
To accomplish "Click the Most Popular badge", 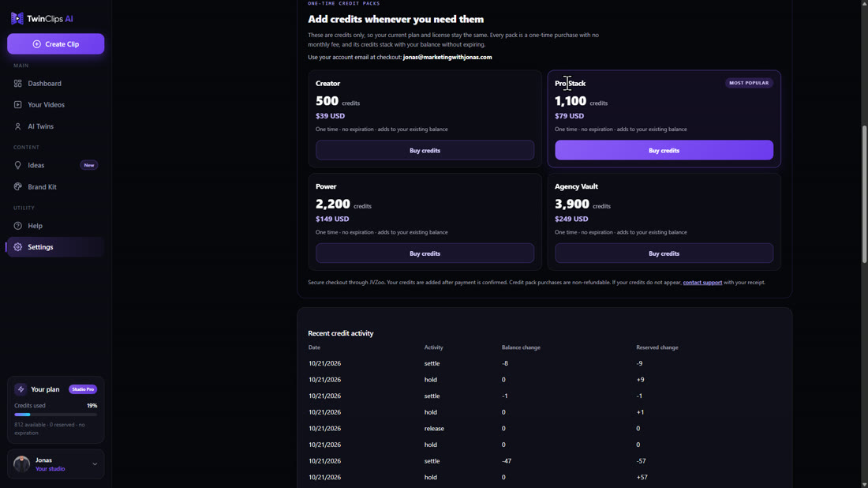I will point(749,83).
